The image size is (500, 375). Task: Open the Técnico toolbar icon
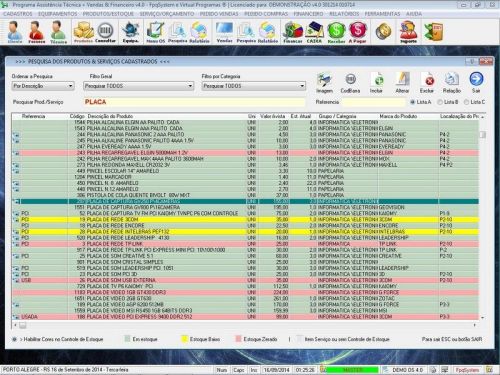click(58, 32)
